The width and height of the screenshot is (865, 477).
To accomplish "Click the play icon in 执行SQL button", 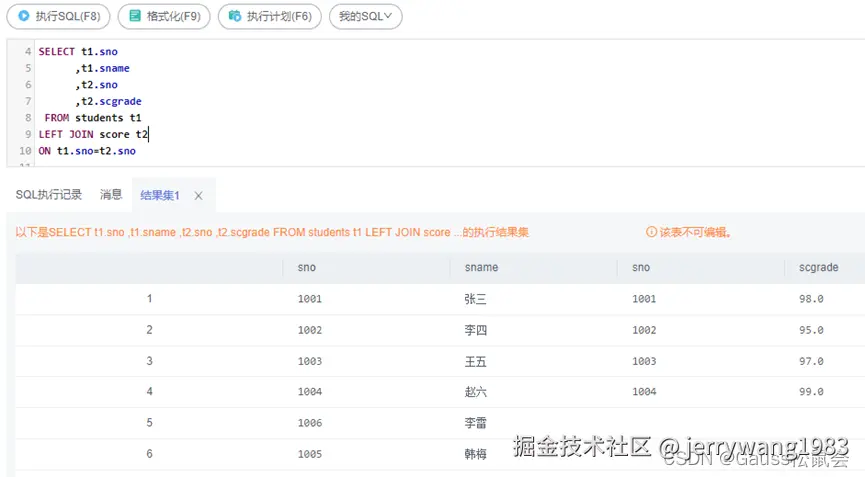I will tap(24, 16).
